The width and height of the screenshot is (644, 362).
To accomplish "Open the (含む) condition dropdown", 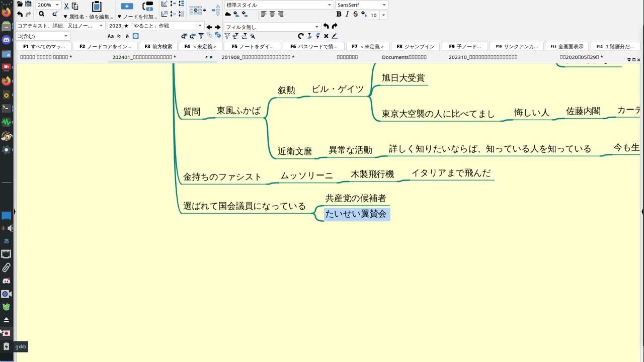I will [66, 36].
